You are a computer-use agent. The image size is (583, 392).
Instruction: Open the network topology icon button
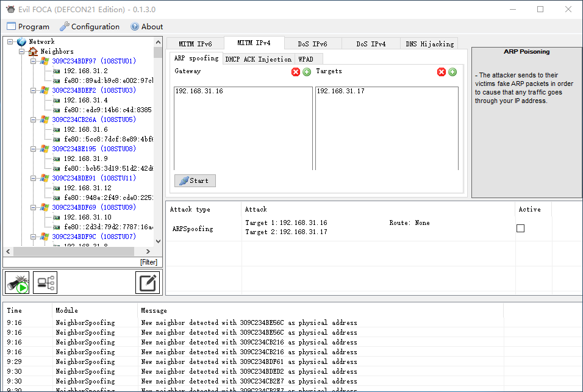45,282
